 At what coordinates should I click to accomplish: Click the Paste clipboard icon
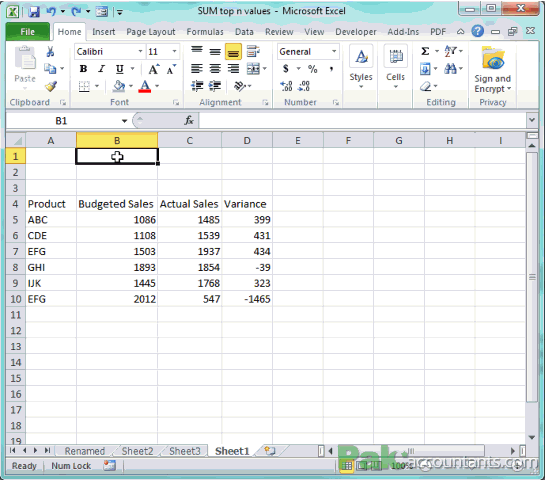pyautogui.click(x=25, y=59)
